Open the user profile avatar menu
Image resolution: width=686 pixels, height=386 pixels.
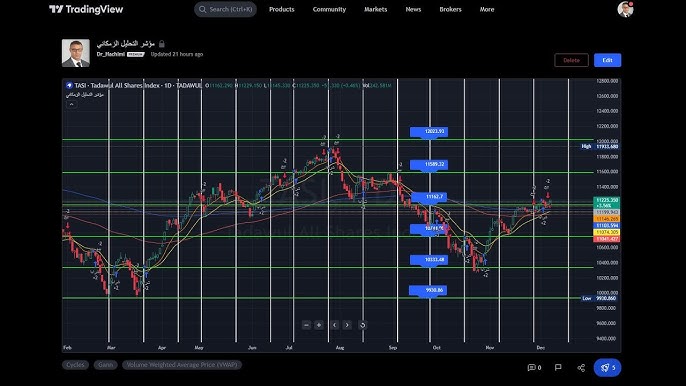(x=626, y=9)
